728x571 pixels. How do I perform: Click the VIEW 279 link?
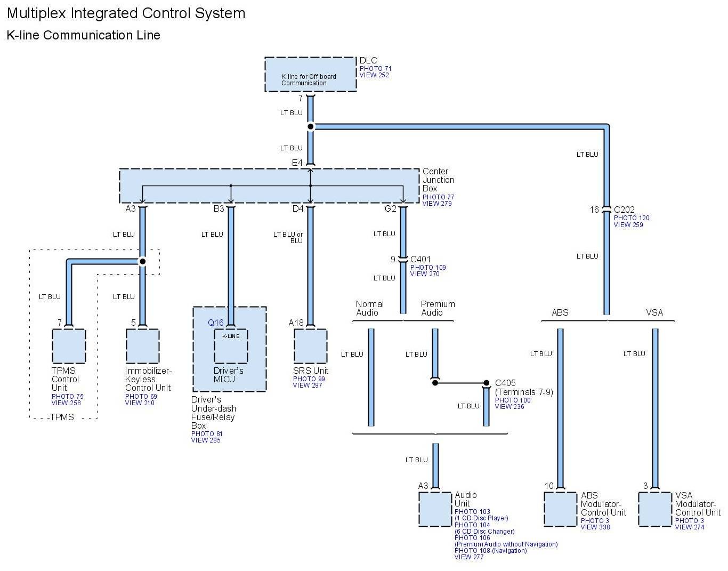point(437,204)
